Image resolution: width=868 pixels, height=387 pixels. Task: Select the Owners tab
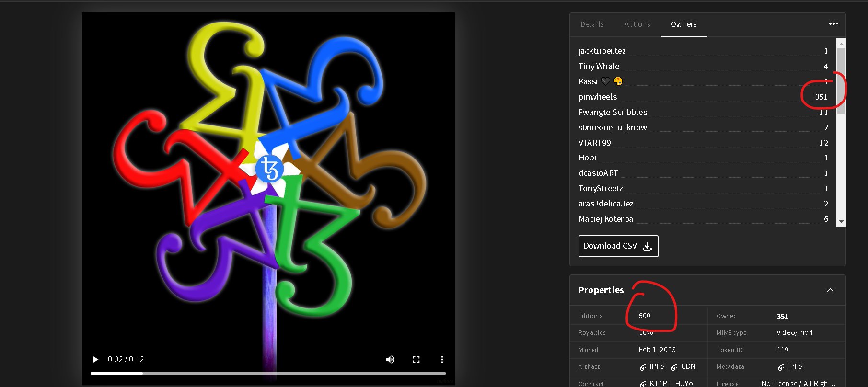point(684,24)
